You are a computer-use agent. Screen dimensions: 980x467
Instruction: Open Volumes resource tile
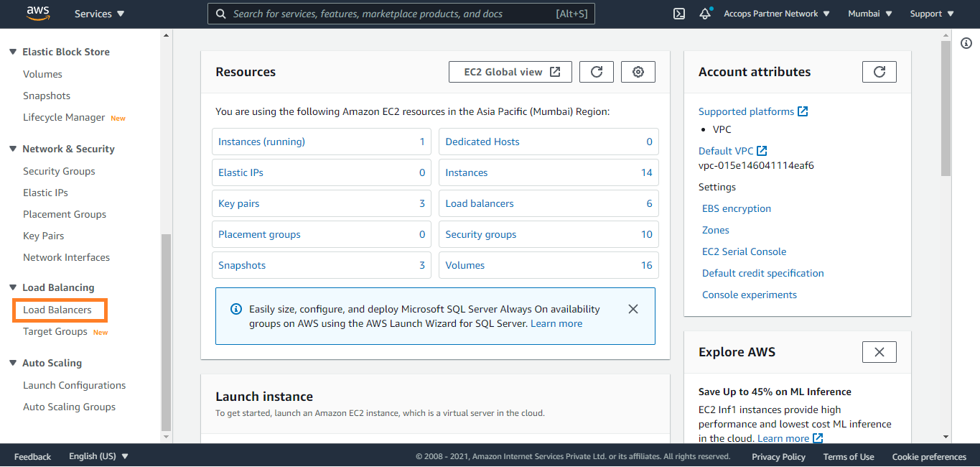click(x=549, y=265)
